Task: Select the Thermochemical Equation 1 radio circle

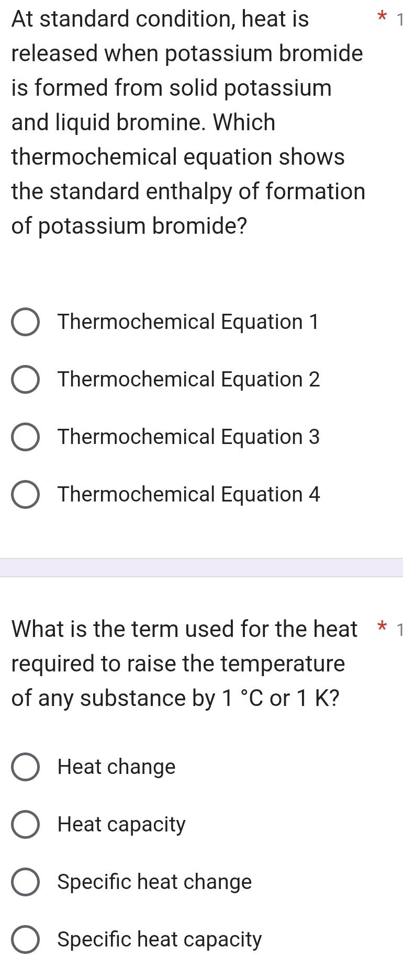Action: pos(25,323)
